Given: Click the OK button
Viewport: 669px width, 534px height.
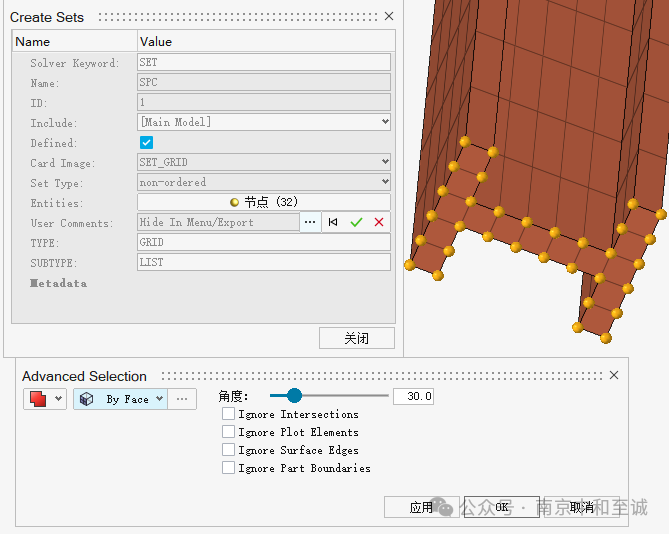Looking at the screenshot, I should pos(502,507).
